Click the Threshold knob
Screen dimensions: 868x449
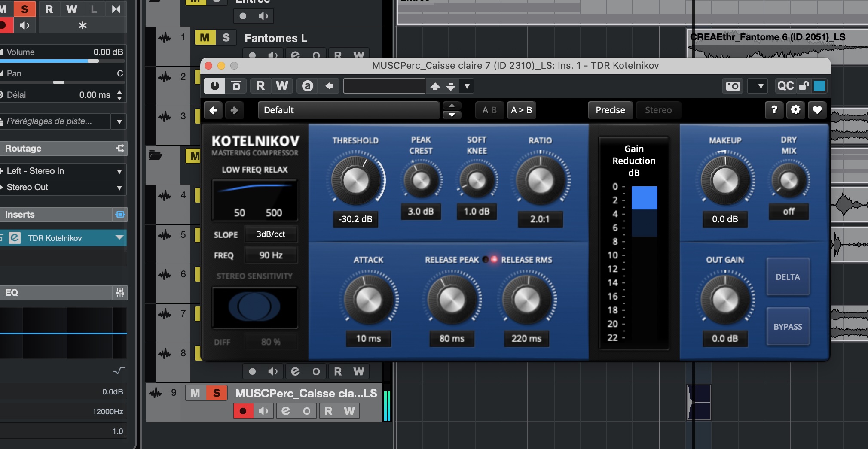point(355,180)
